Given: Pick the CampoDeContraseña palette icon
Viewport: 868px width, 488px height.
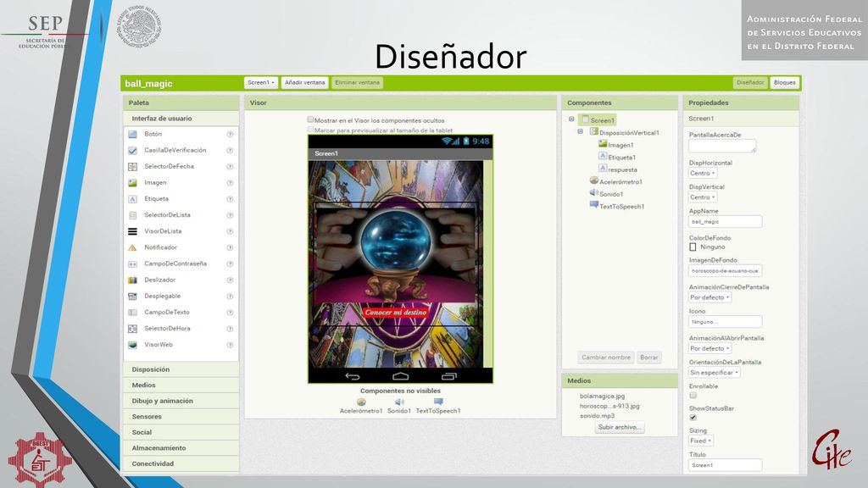Looking at the screenshot, I should [132, 264].
